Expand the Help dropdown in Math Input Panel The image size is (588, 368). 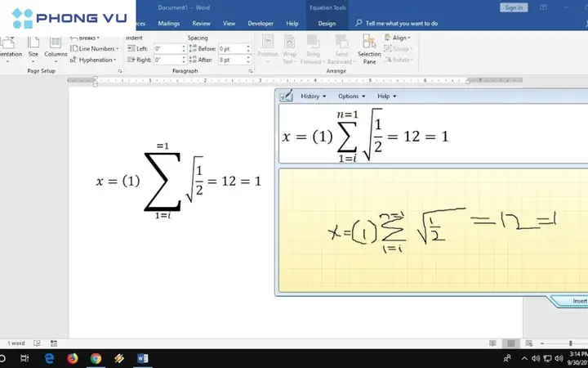point(386,96)
